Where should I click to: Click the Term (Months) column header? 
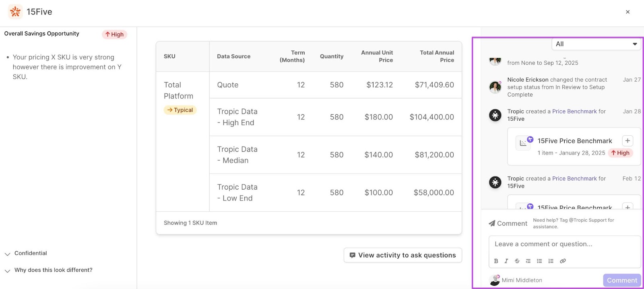point(292,56)
